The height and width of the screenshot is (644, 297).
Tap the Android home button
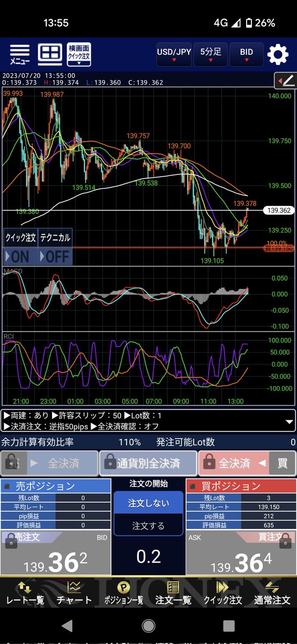point(148,626)
